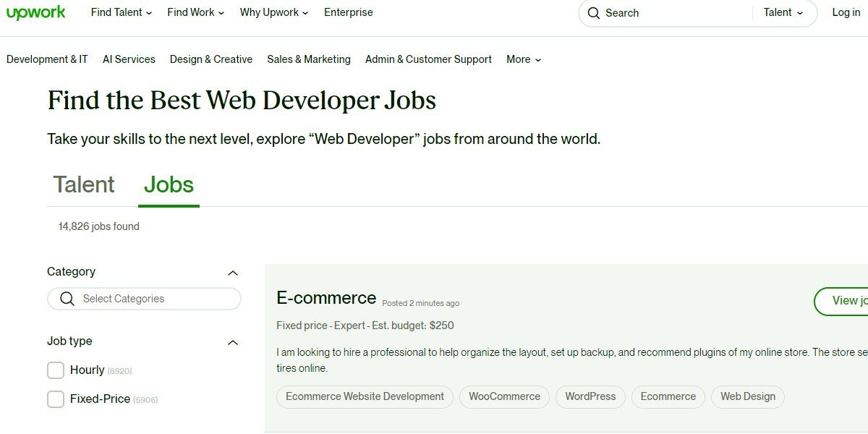Switch to the Talent tab
Viewport: 868px width, 434px height.
click(83, 184)
